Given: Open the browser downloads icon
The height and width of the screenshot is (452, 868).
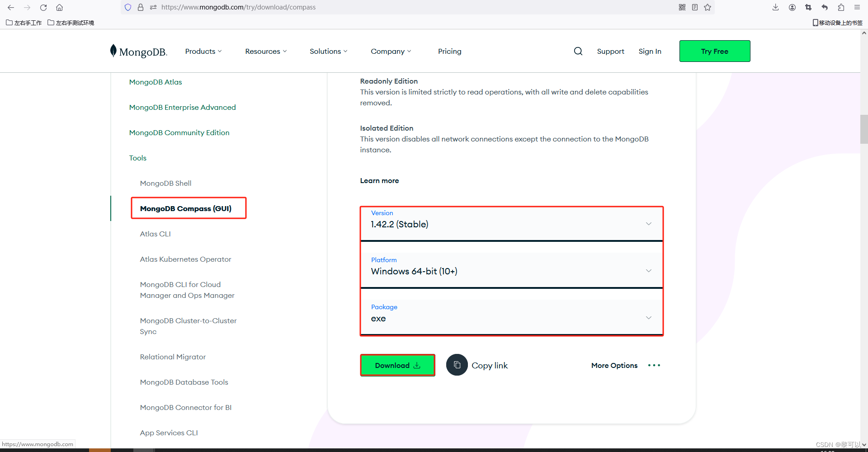Looking at the screenshot, I should pos(775,7).
